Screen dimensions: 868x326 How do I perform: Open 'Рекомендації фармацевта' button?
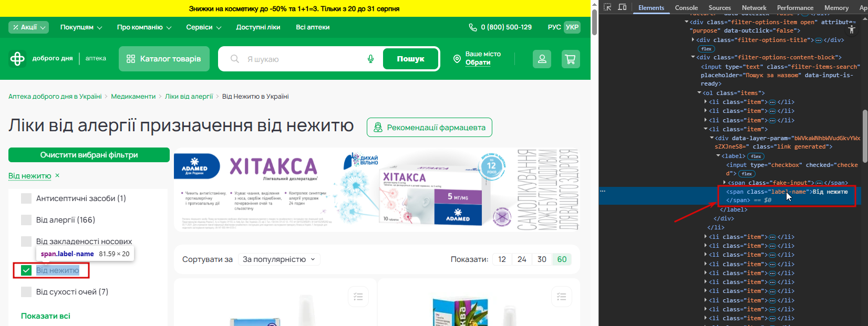pos(429,127)
